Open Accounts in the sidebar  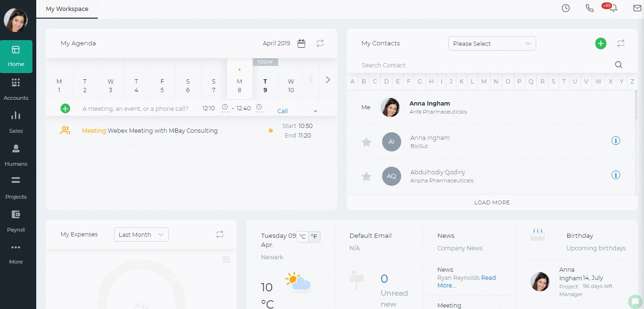point(16,89)
